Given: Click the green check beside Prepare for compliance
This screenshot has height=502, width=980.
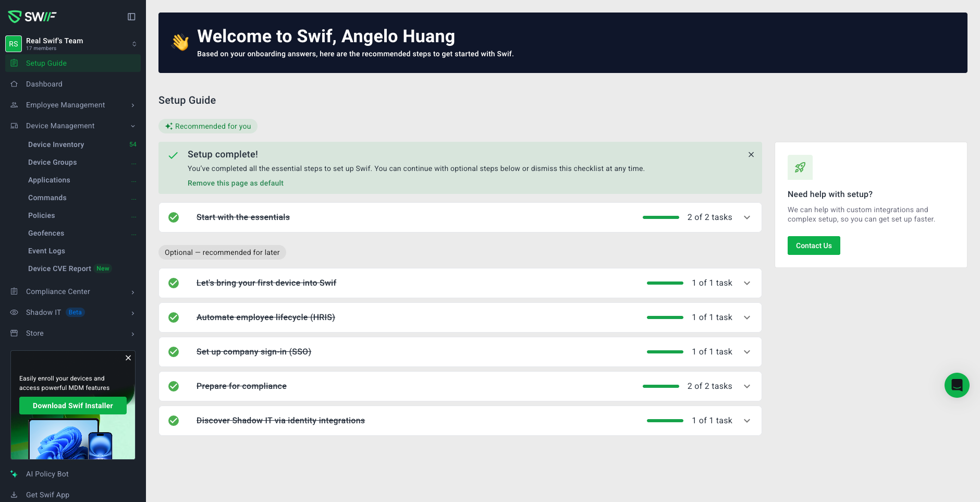Looking at the screenshot, I should point(174,386).
